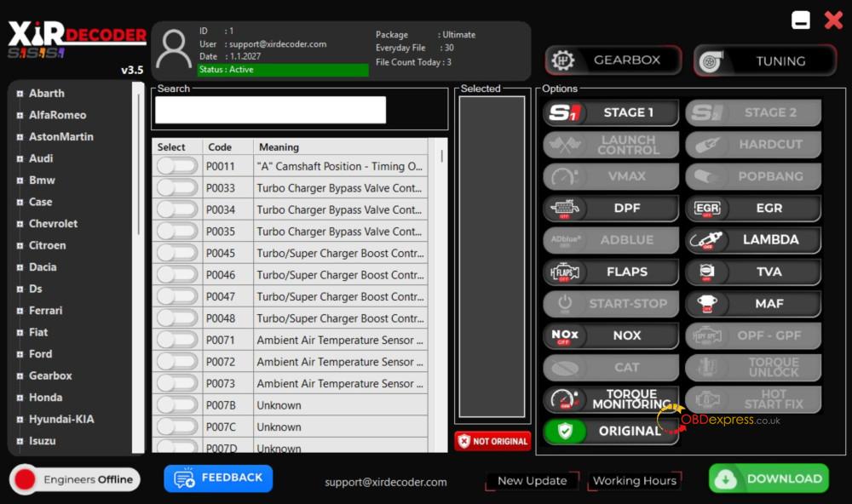
Task: Select the Stage 1 tuning option
Action: (611, 112)
